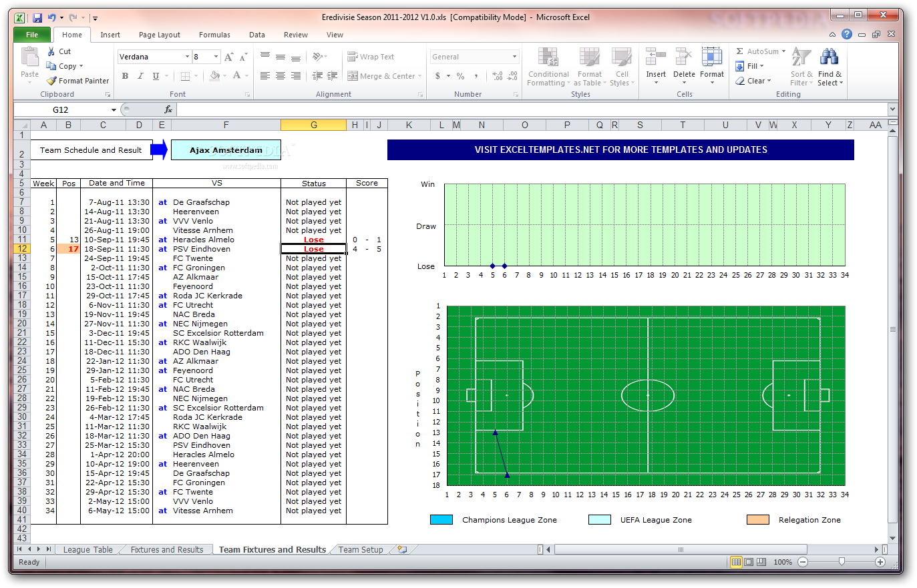Open the League Table sheet tab
The image size is (917, 588).
point(87,550)
